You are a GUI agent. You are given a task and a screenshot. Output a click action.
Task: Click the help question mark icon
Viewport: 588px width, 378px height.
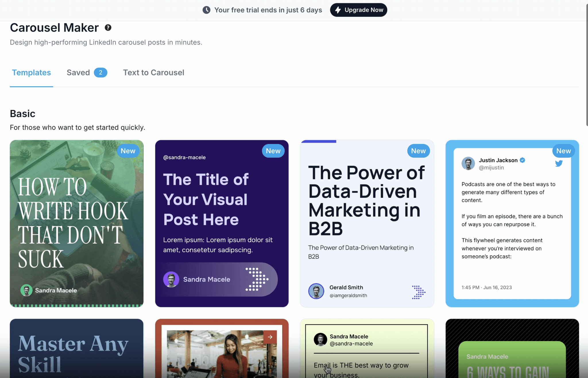coord(108,28)
